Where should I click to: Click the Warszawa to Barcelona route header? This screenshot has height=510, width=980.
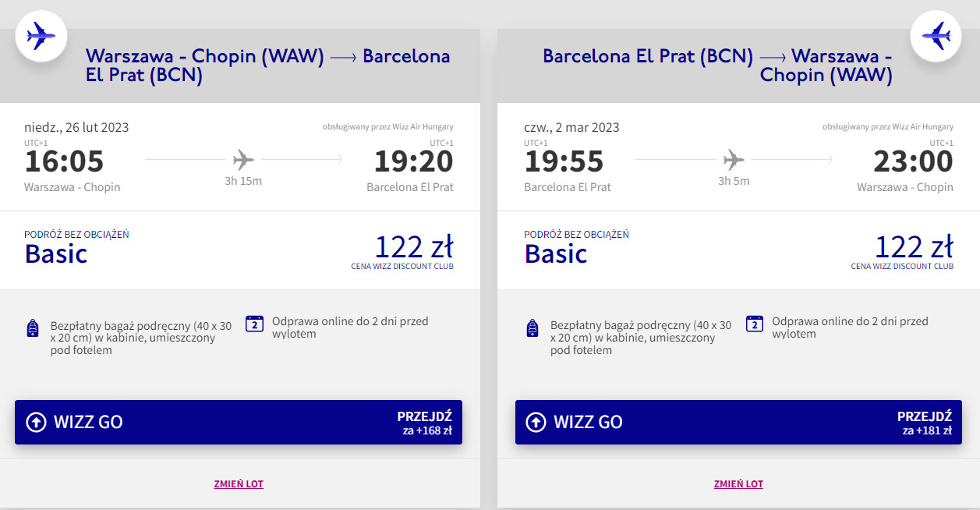[x=267, y=66]
